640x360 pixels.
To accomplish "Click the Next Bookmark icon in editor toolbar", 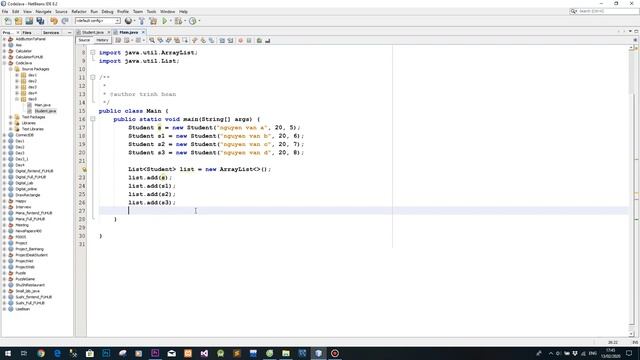I will click(203, 40).
